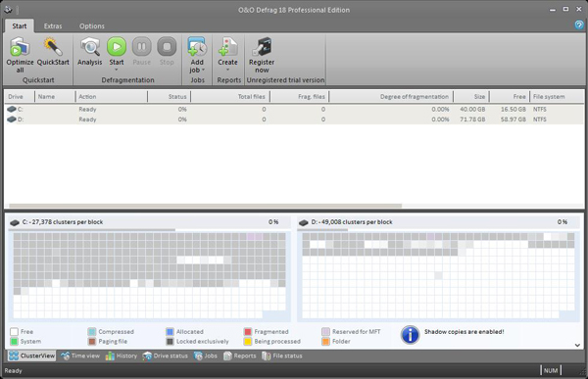Image resolution: width=588 pixels, height=379 pixels.
Task: Sort by the Name column header
Action: [x=55, y=97]
